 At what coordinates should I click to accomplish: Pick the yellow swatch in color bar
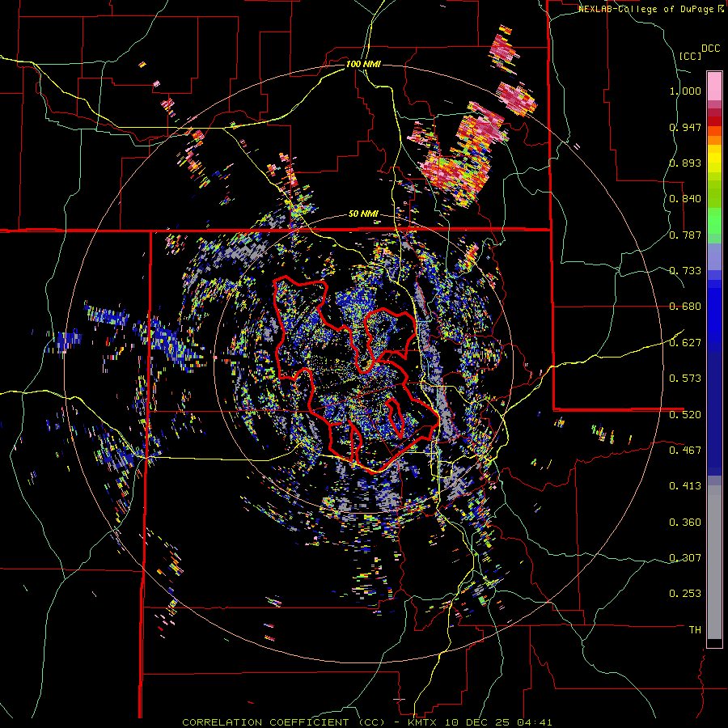(x=714, y=159)
